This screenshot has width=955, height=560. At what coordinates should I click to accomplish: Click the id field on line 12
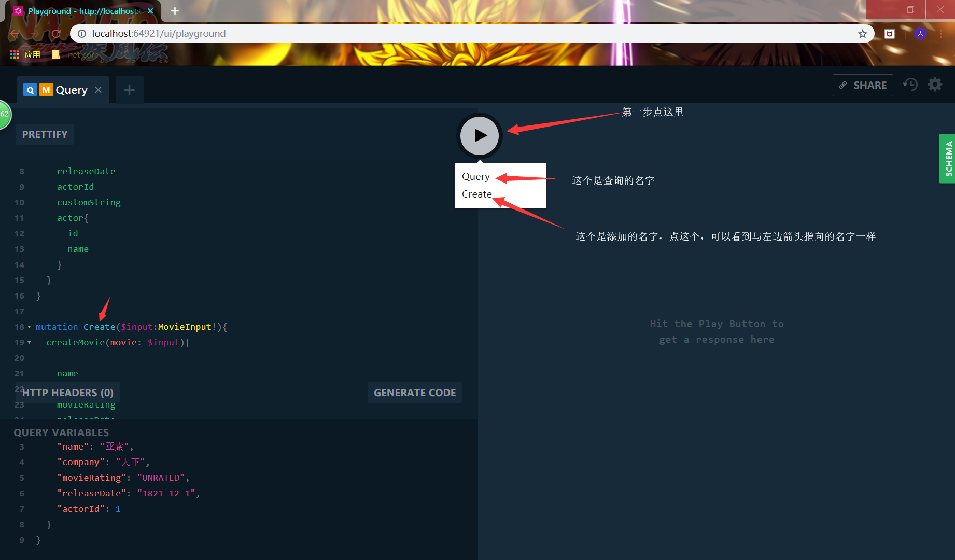pos(73,233)
